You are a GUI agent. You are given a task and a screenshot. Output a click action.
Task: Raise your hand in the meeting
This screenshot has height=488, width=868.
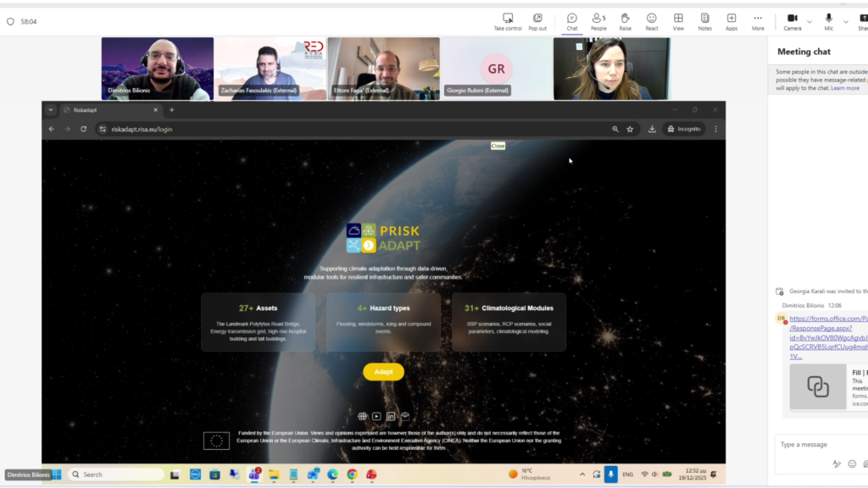[x=625, y=21]
